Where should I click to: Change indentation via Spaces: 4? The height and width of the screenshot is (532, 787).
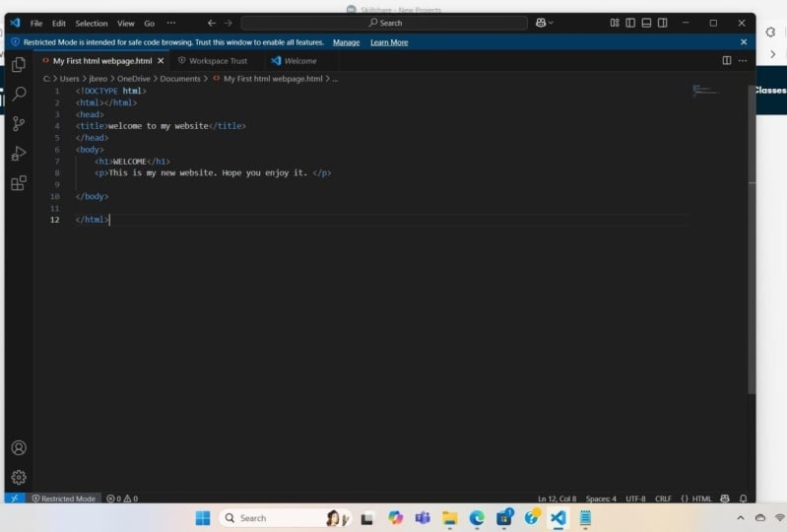pos(601,499)
